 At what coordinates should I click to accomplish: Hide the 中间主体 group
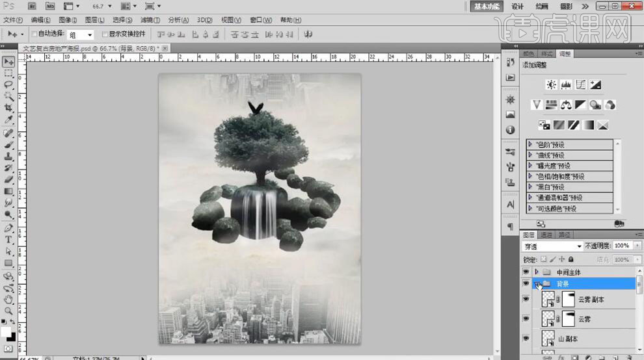point(526,272)
